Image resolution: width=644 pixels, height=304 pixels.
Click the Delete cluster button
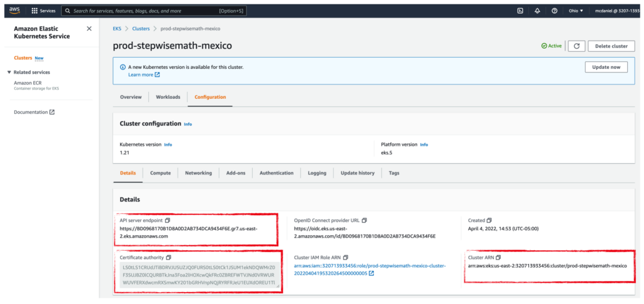pos(611,46)
